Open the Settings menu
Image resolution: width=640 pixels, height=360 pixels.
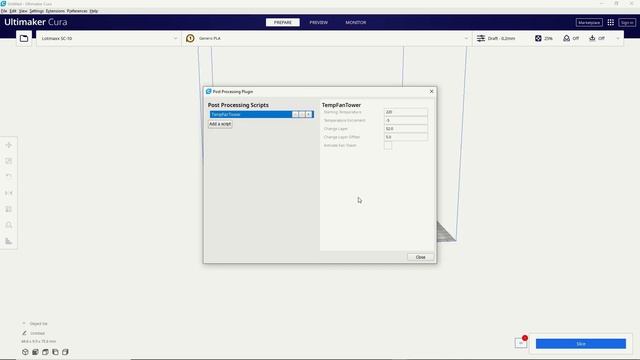[x=36, y=11]
